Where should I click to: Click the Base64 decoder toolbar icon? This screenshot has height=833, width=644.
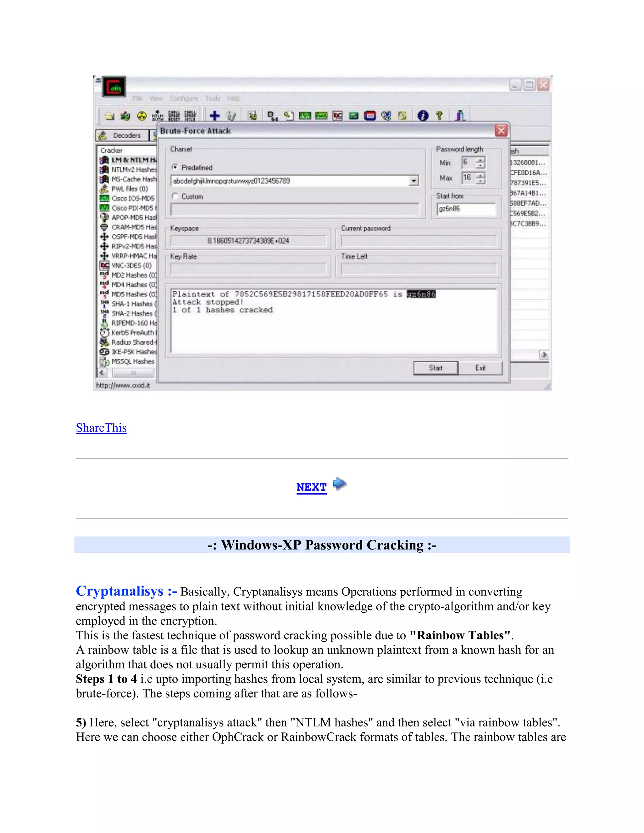click(x=272, y=116)
